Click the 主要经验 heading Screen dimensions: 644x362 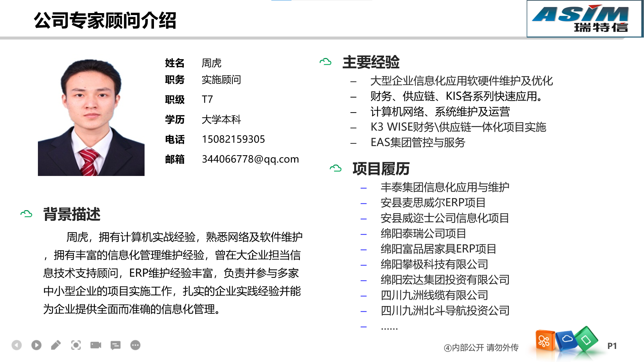(371, 62)
